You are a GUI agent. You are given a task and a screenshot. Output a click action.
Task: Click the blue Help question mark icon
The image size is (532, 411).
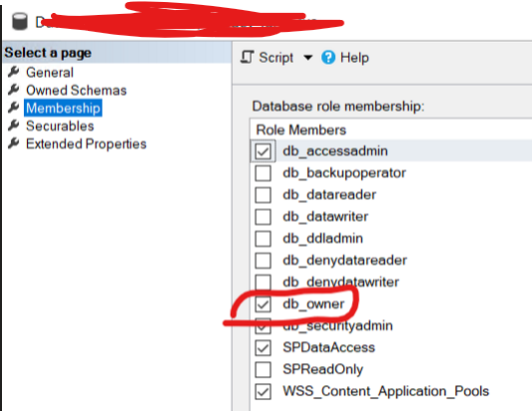pos(328,57)
